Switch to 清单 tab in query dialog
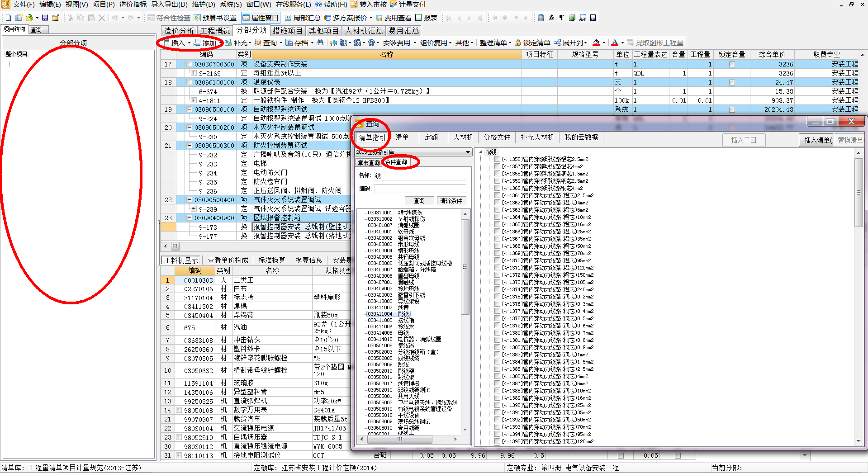This screenshot has width=868, height=473. (402, 137)
